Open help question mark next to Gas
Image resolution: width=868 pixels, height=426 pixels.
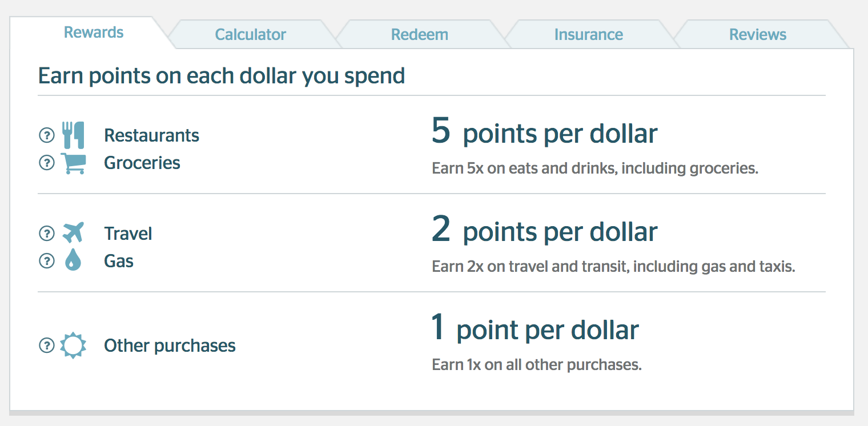pyautogui.click(x=46, y=261)
